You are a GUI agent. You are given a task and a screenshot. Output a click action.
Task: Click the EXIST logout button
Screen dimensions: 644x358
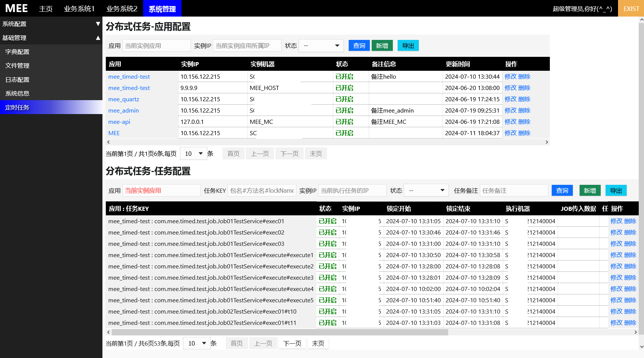631,9
